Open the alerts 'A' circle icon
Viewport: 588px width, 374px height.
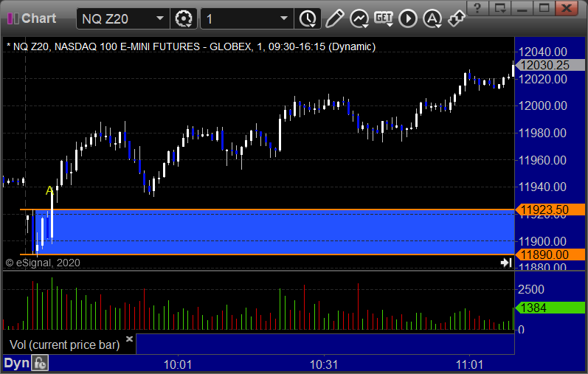pos(432,18)
